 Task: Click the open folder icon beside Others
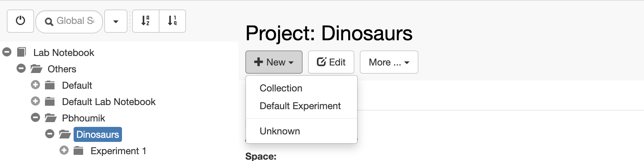point(36,69)
